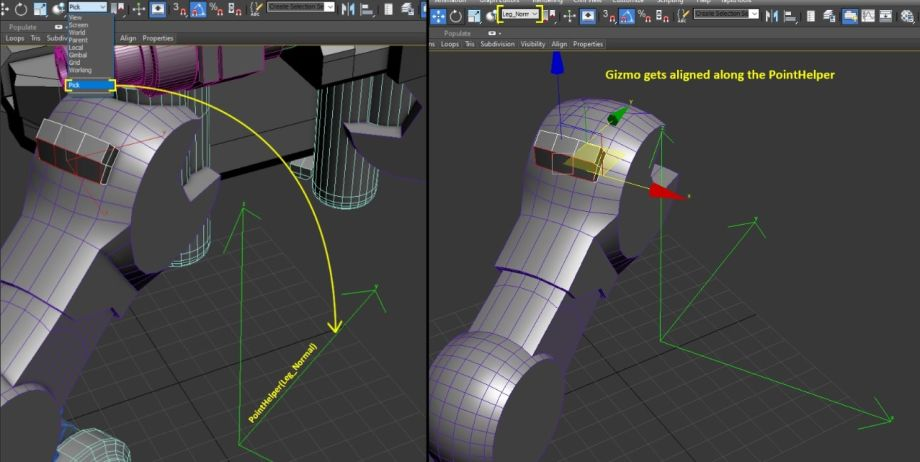
Task: Open Create Selection Set dropdown in left panel
Action: [300, 7]
